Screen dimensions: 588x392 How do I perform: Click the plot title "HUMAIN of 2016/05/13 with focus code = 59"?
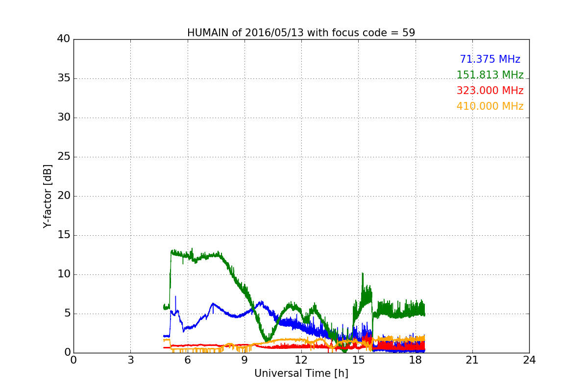[301, 33]
